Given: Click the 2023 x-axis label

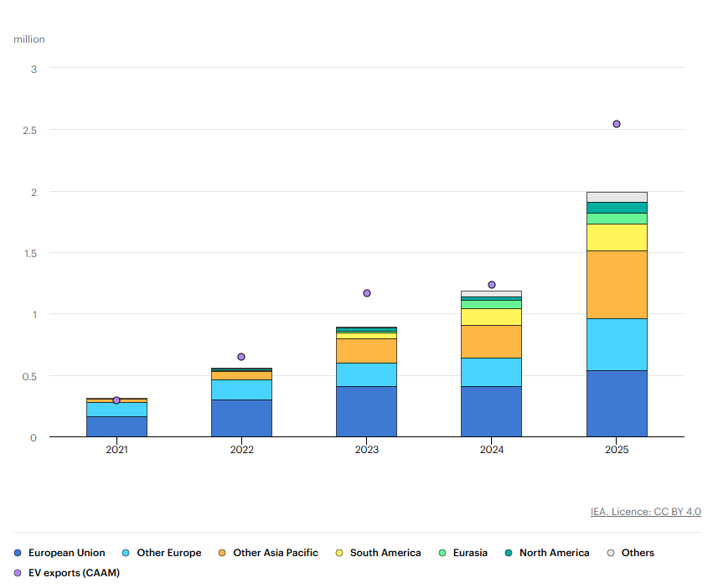Looking at the screenshot, I should click(367, 450).
